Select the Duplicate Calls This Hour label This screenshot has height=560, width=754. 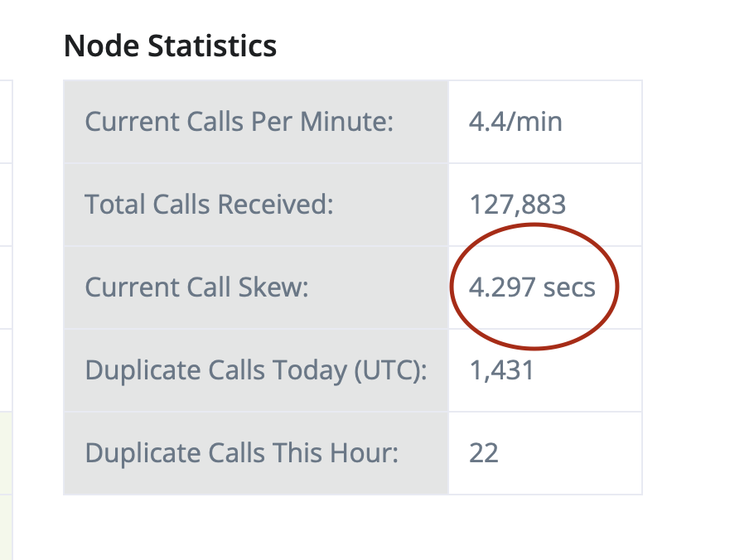click(x=242, y=453)
